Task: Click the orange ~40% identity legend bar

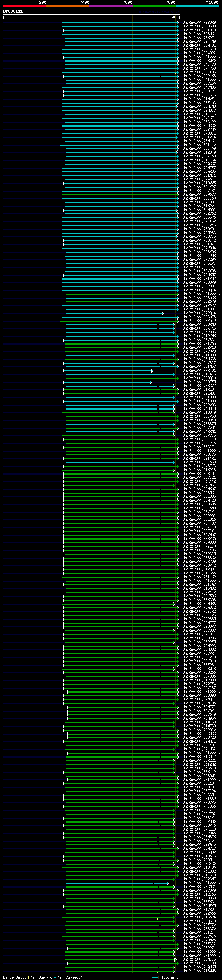Action: tap(68, 6)
